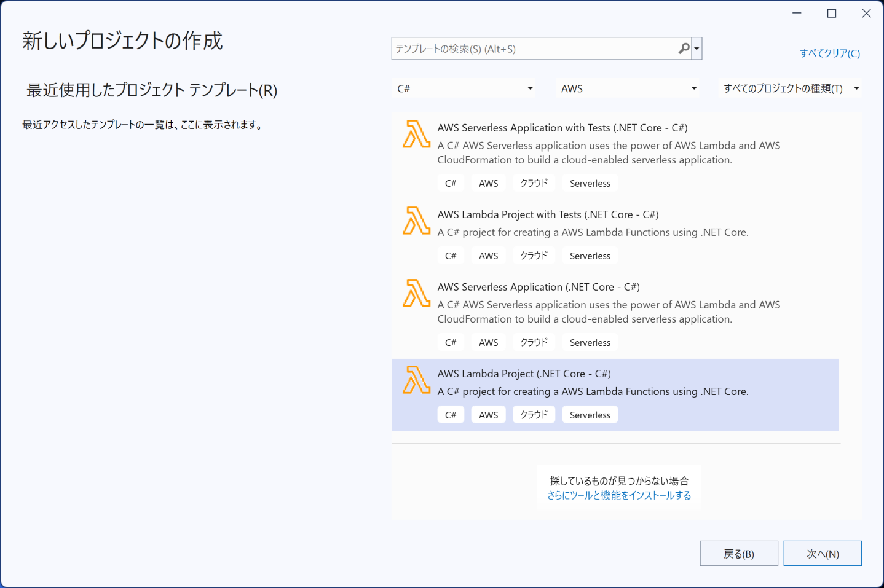Click the 次へ(N) next button

click(x=823, y=554)
